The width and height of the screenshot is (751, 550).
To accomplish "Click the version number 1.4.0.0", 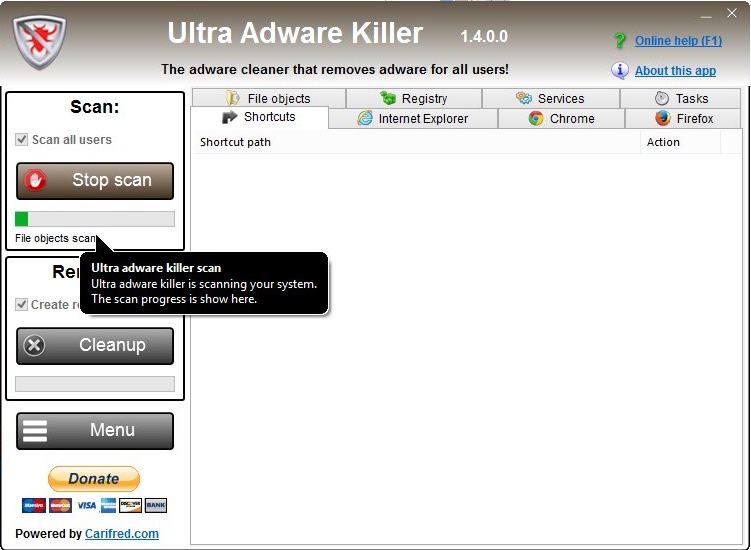I will [x=484, y=36].
